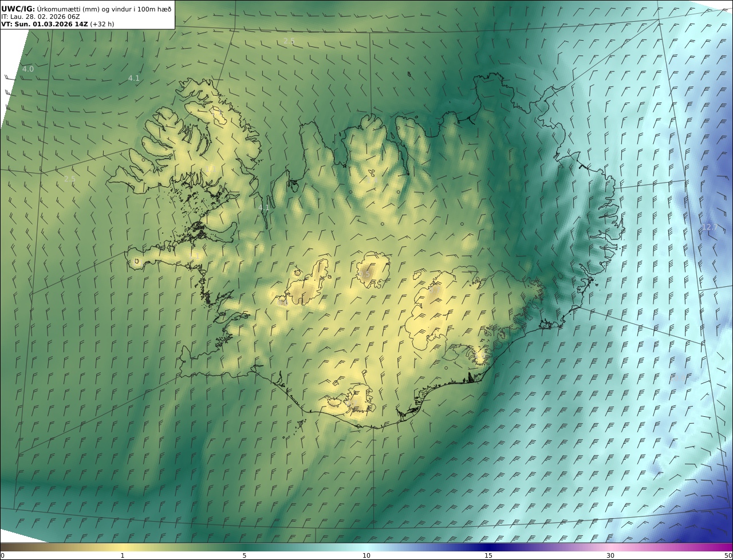
Task: Click the "4.1" value in Húnaflói bay
Action: 264,207
